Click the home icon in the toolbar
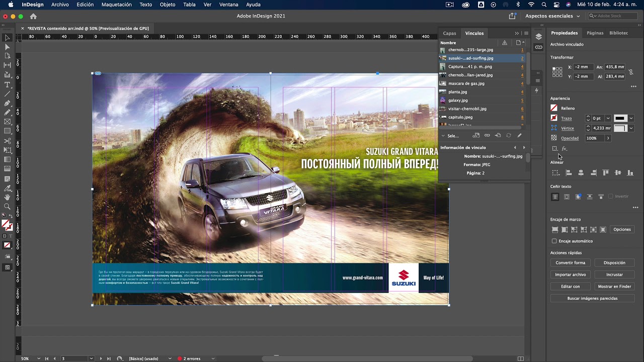The width and height of the screenshot is (644, 362). pyautogui.click(x=33, y=16)
